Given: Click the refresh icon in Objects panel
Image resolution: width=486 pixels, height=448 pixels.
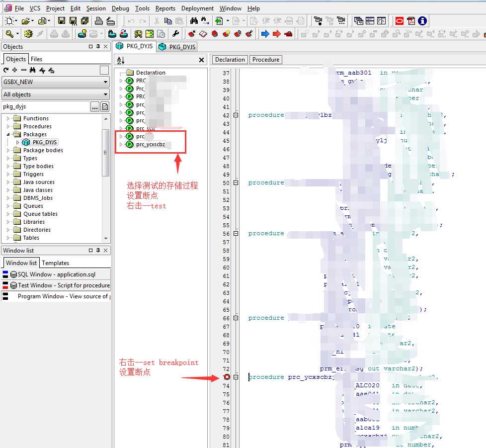Looking at the screenshot, I should click(6, 70).
